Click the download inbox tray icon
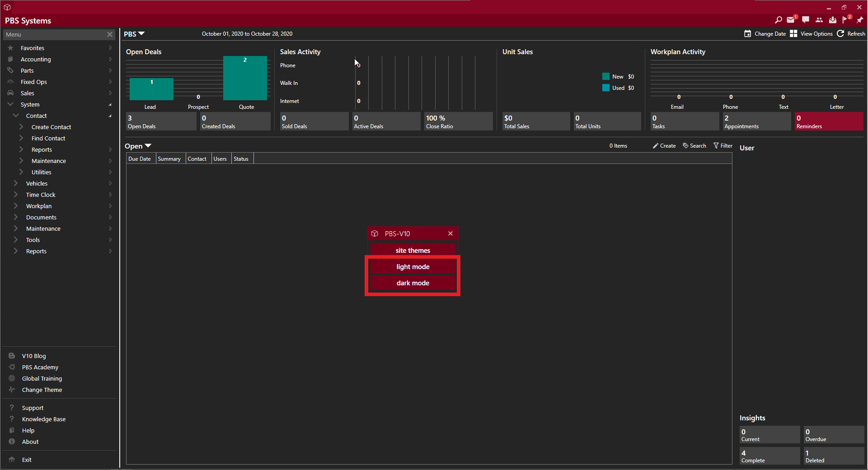868x470 pixels. tap(833, 20)
